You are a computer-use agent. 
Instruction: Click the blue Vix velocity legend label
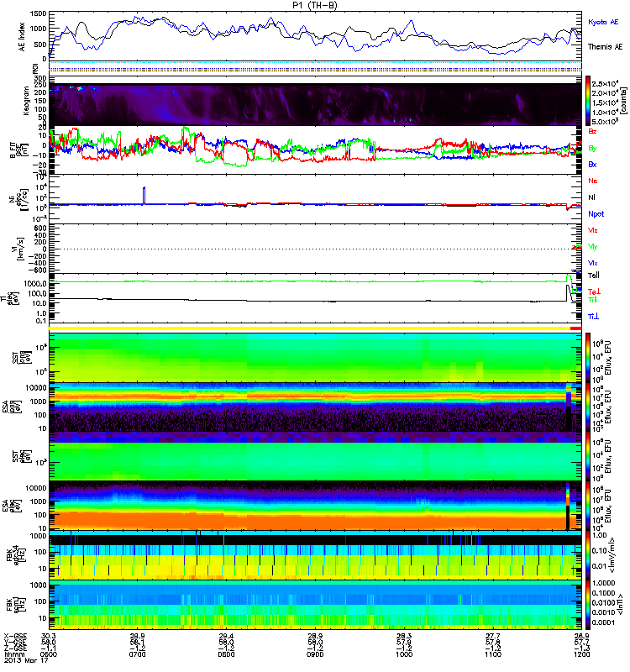coord(593,263)
